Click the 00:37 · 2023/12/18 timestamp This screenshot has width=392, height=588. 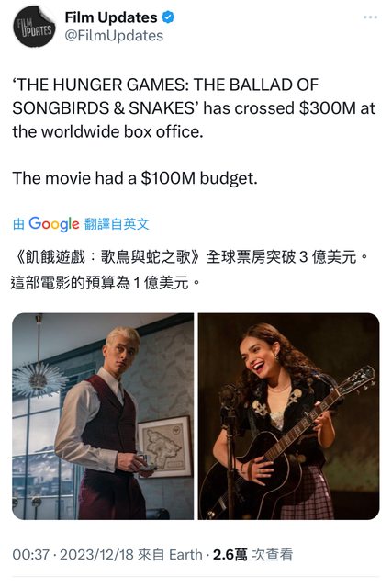[x=73, y=555]
